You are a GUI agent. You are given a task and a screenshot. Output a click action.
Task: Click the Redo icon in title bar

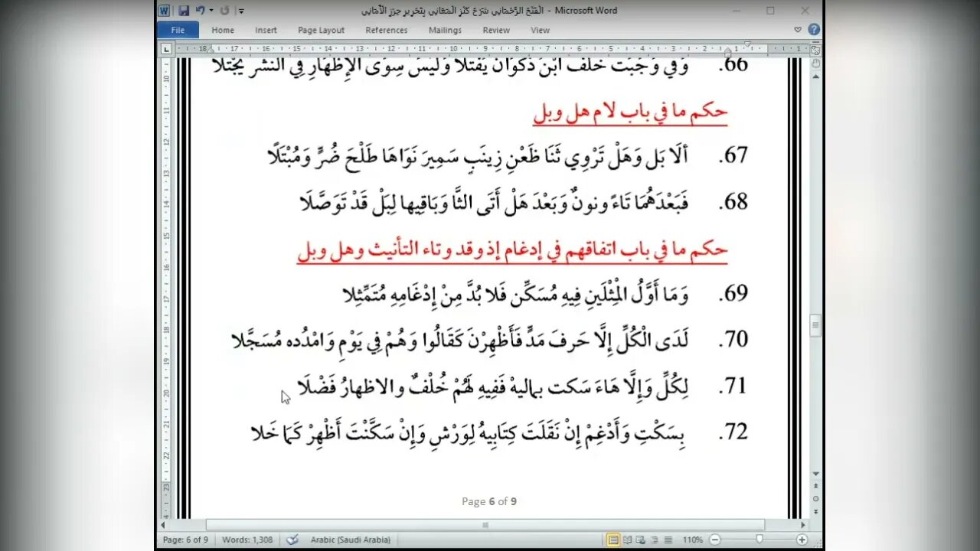225,11
